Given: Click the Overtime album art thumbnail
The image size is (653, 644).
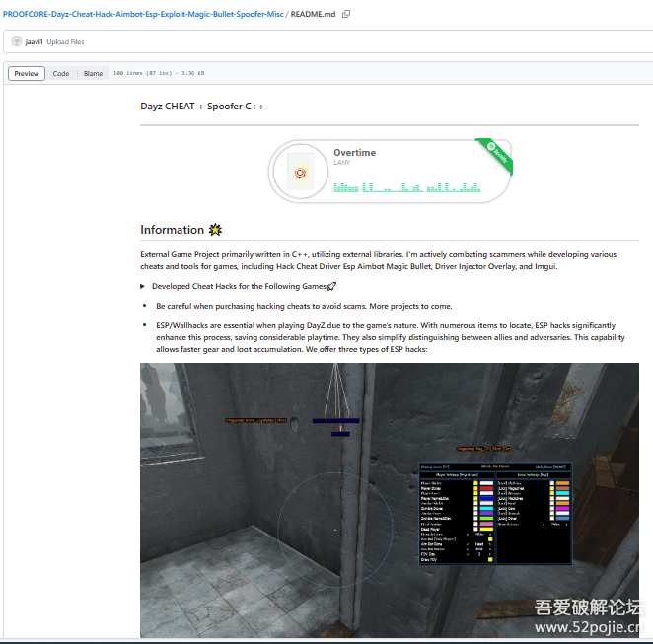Looking at the screenshot, I should [300, 172].
